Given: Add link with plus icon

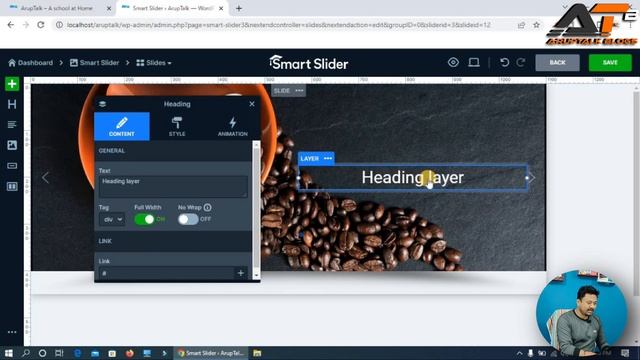Looking at the screenshot, I should [240, 273].
